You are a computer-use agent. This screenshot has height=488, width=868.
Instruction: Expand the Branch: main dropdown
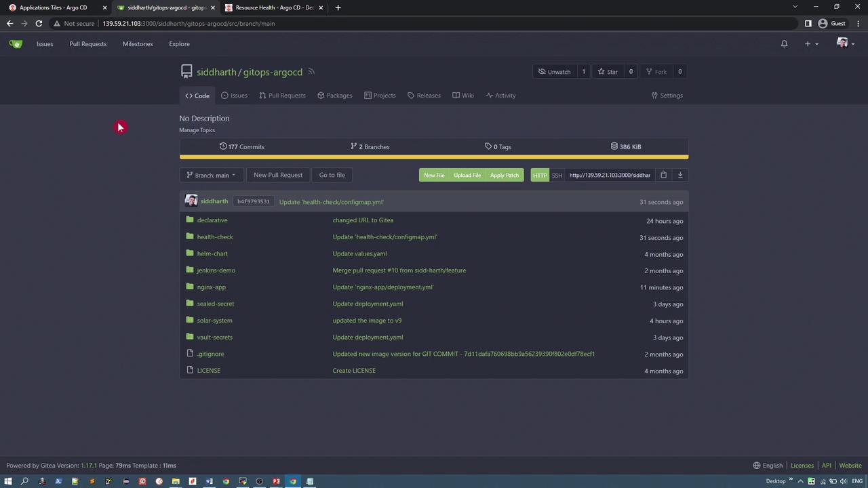point(211,176)
